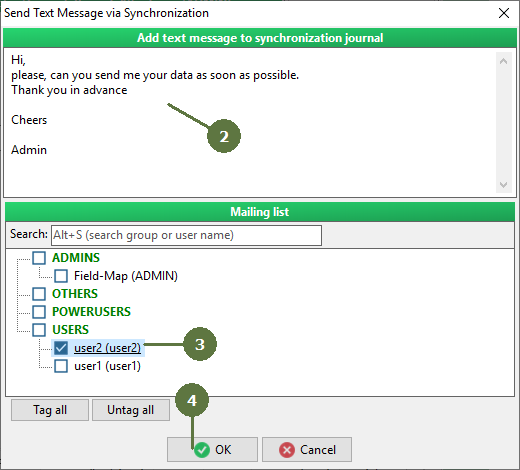Screen dimensions: 520x470
Task: Select the POWERUSERS group label
Action: (x=91, y=312)
